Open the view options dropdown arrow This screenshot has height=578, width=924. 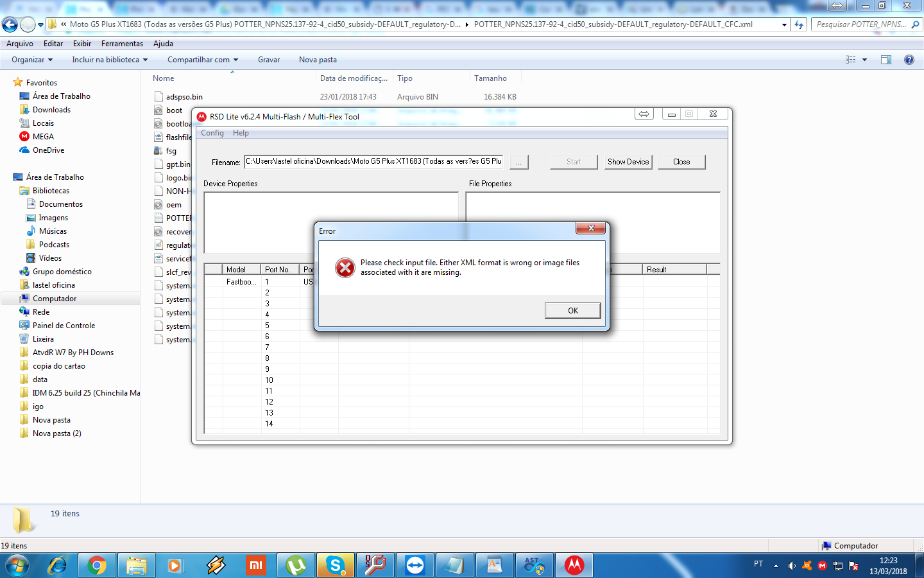pos(864,60)
